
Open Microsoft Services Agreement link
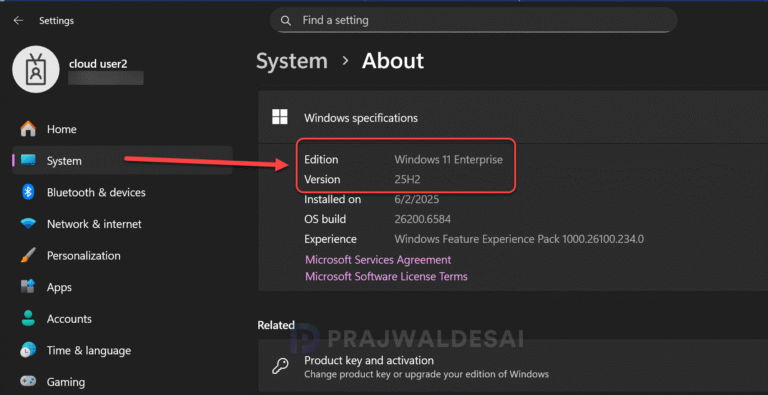(378, 260)
